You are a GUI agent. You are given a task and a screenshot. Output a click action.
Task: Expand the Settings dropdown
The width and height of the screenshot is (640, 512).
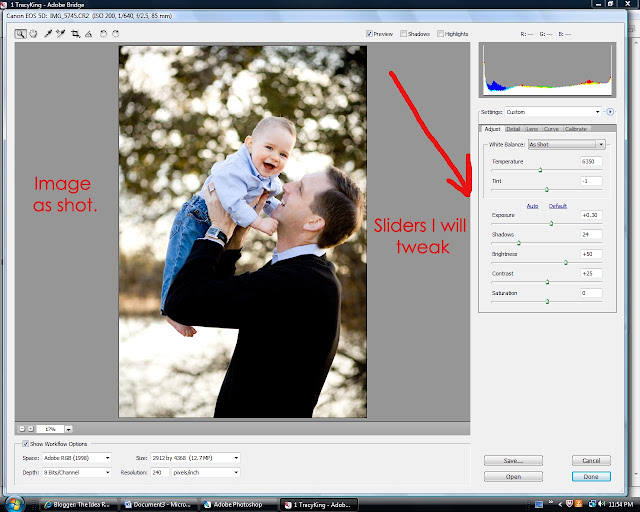click(553, 112)
